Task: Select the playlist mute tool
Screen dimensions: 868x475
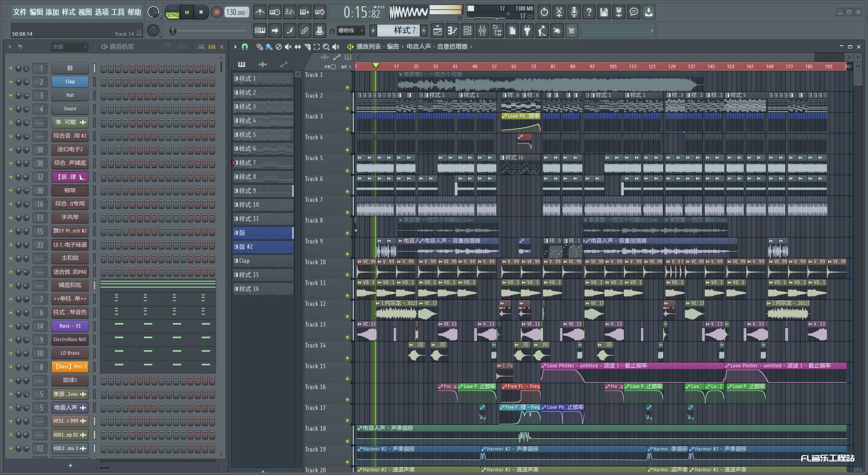Action: tap(288, 47)
